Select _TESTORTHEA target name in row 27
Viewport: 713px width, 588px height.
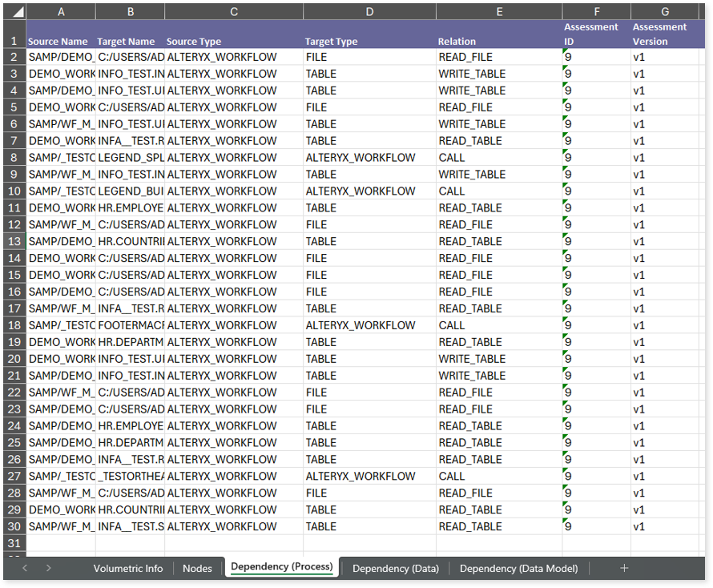(x=131, y=476)
